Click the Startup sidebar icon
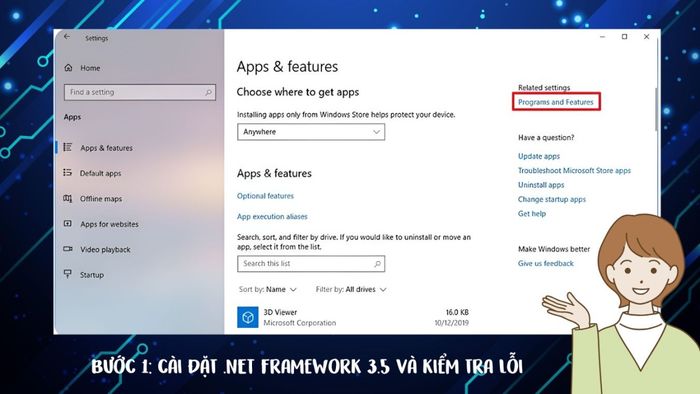 tap(68, 274)
